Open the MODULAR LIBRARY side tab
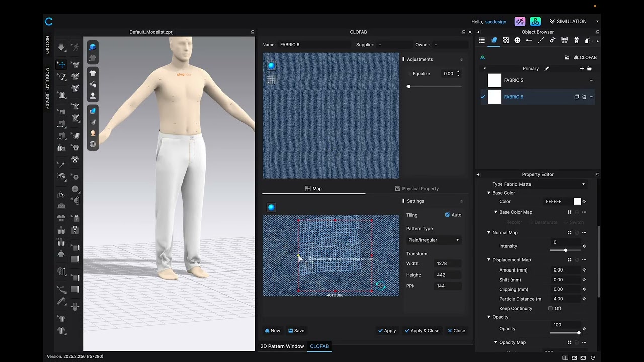This screenshot has width=644, height=362. (x=47, y=88)
